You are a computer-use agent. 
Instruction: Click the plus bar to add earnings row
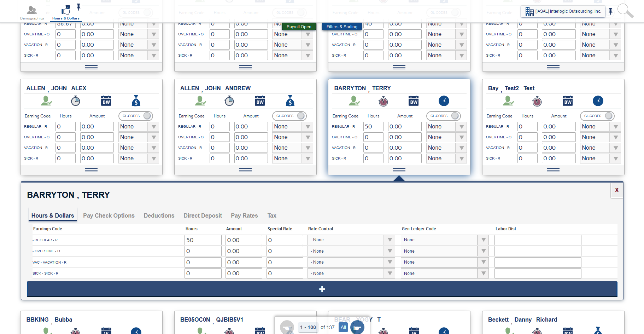322,289
